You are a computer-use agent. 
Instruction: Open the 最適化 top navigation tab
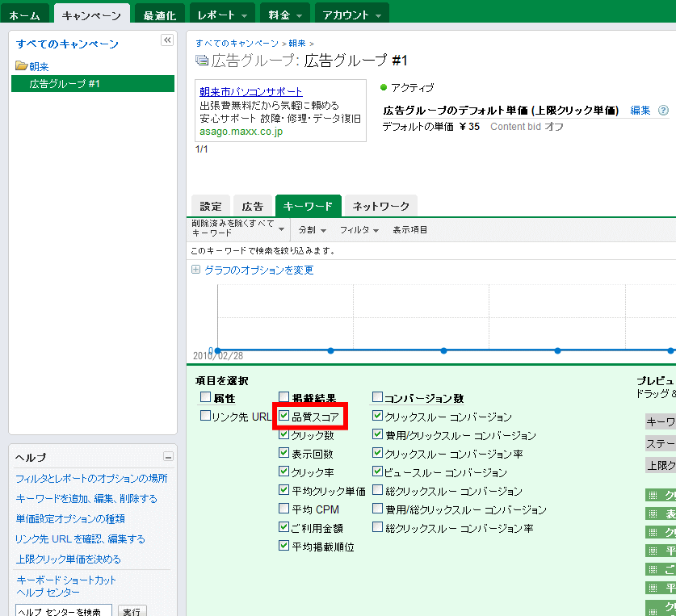click(x=159, y=15)
